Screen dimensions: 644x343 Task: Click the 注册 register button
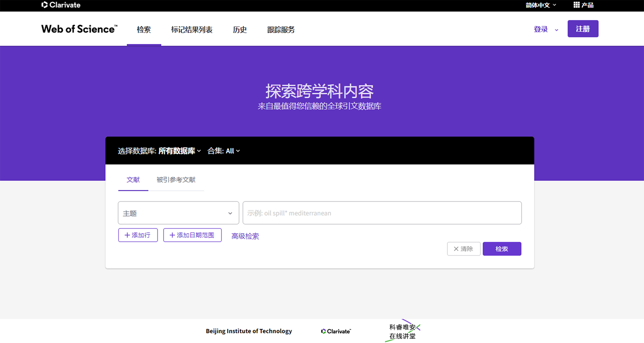click(x=583, y=29)
